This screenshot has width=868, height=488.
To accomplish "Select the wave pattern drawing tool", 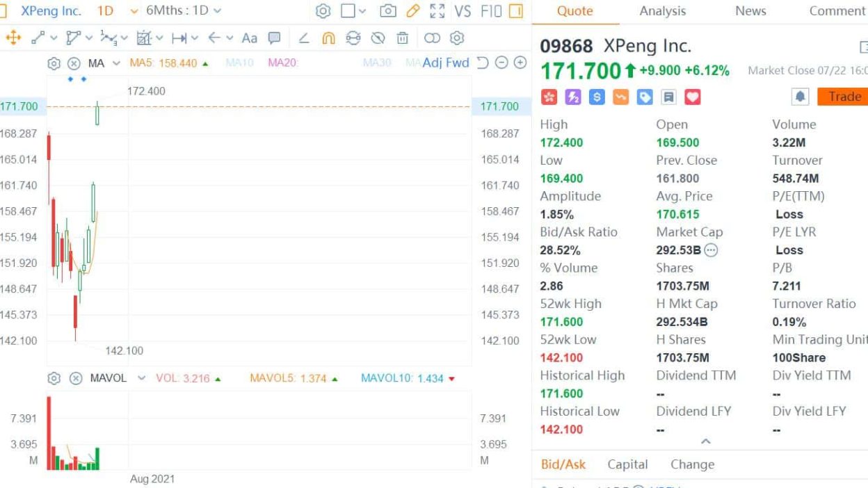I will [108, 38].
